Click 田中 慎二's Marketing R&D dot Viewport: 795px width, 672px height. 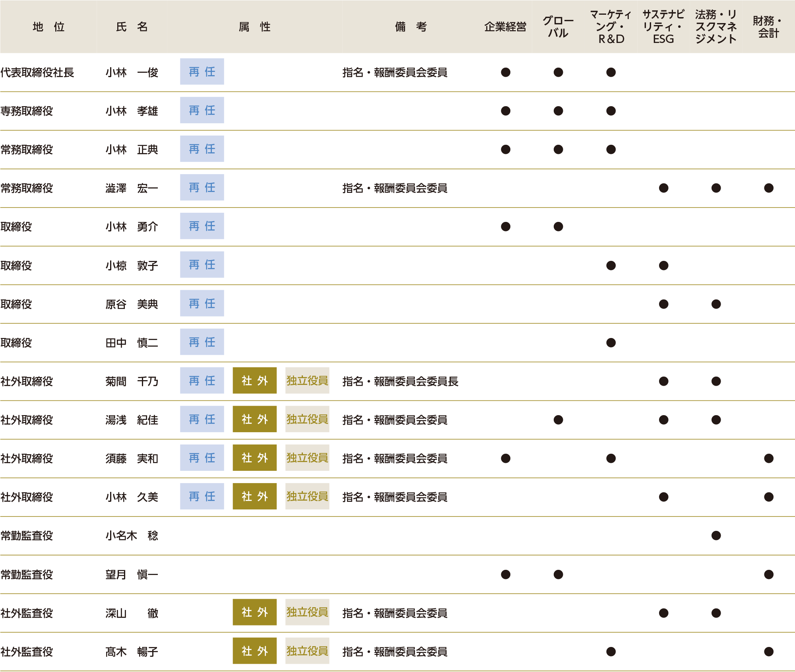tap(611, 343)
